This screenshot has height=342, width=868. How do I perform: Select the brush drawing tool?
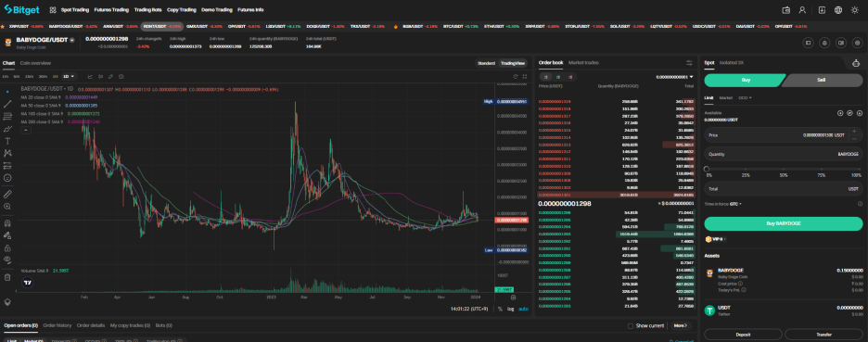tap(7, 129)
